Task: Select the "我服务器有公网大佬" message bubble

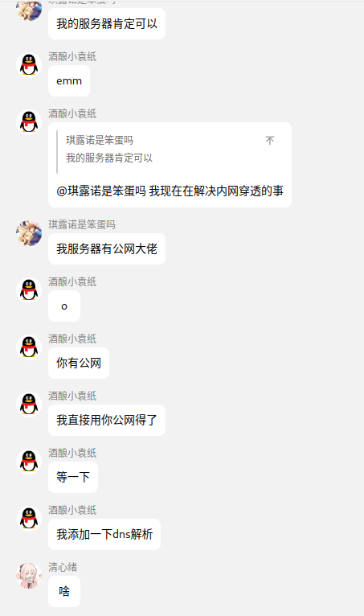Action: 107,248
